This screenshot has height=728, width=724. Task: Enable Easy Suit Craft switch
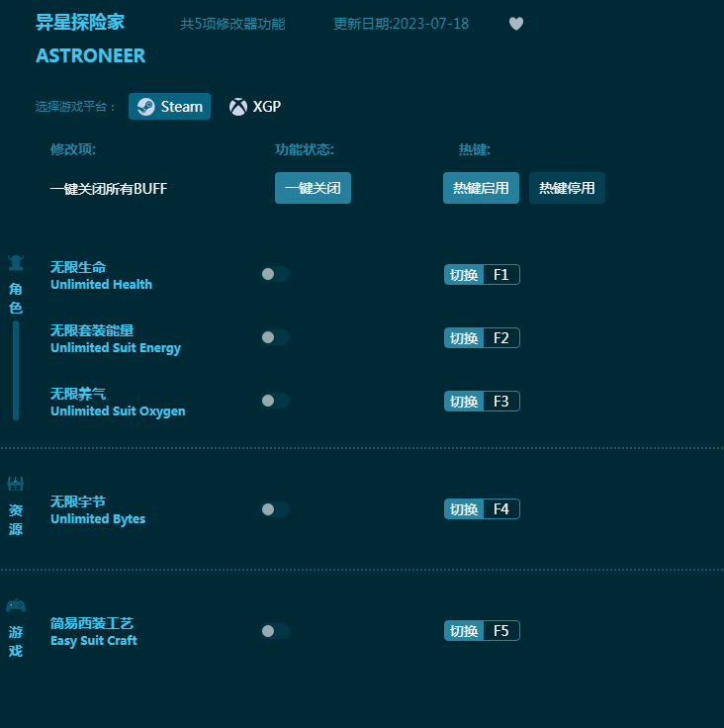(x=275, y=631)
